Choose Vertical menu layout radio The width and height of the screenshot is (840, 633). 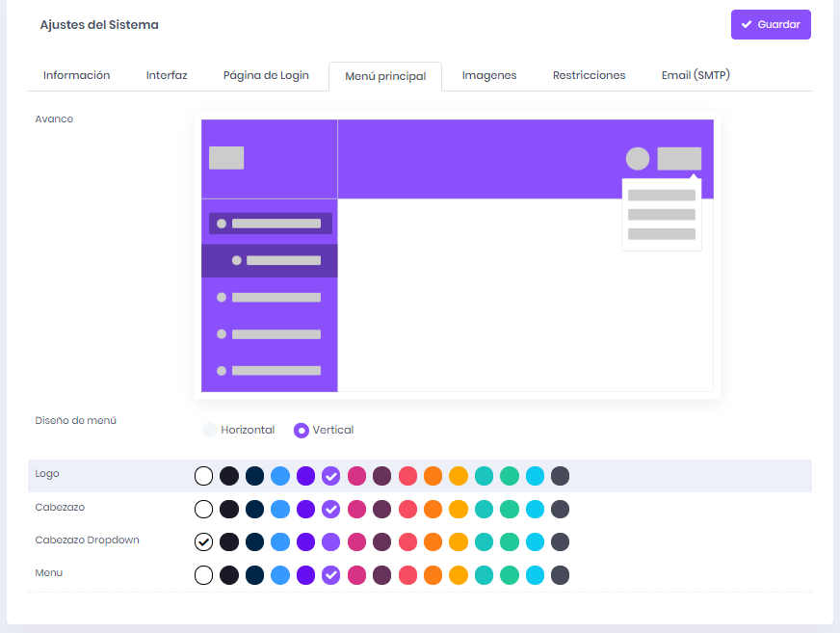(302, 431)
